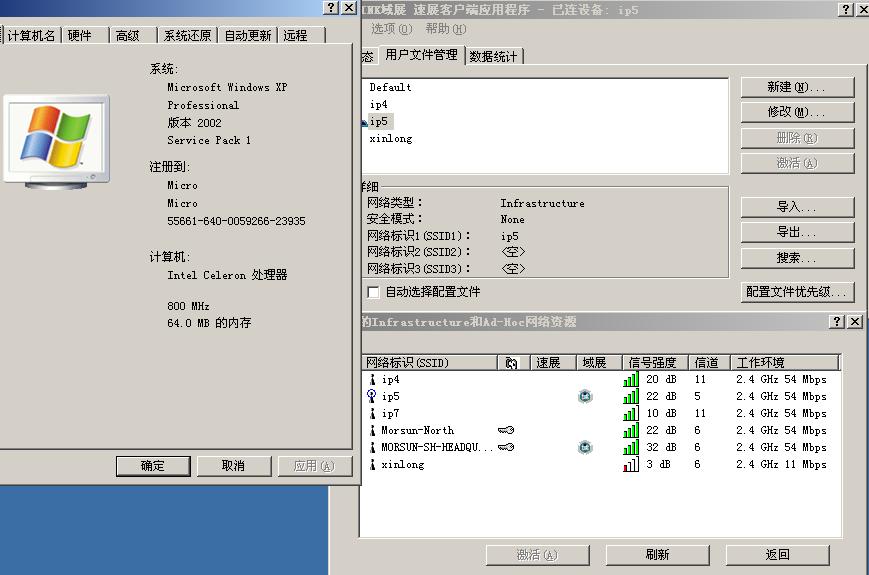Switch to 用户文件管理 tab
869x575 pixels.
[421, 55]
